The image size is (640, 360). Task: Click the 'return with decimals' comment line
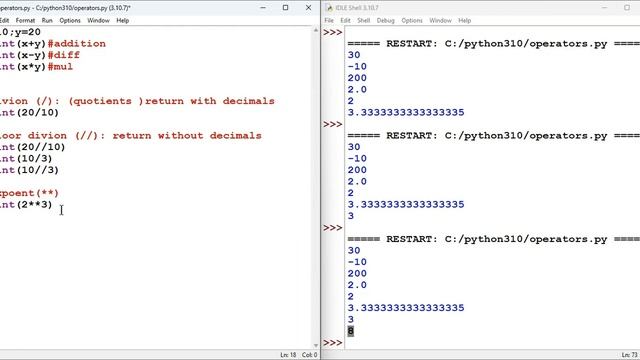(x=137, y=101)
